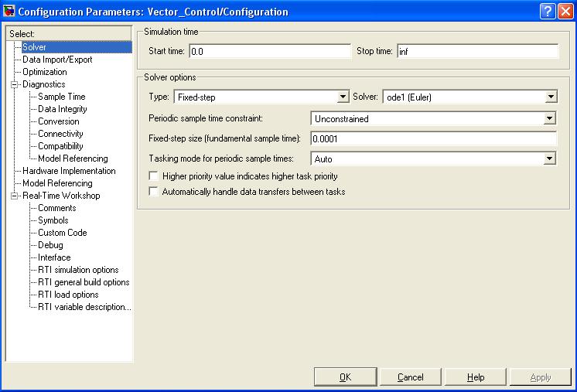Collapse the Real-Time Workshop tree node
Image resolution: width=577 pixels, height=392 pixels.
pyautogui.click(x=15, y=196)
